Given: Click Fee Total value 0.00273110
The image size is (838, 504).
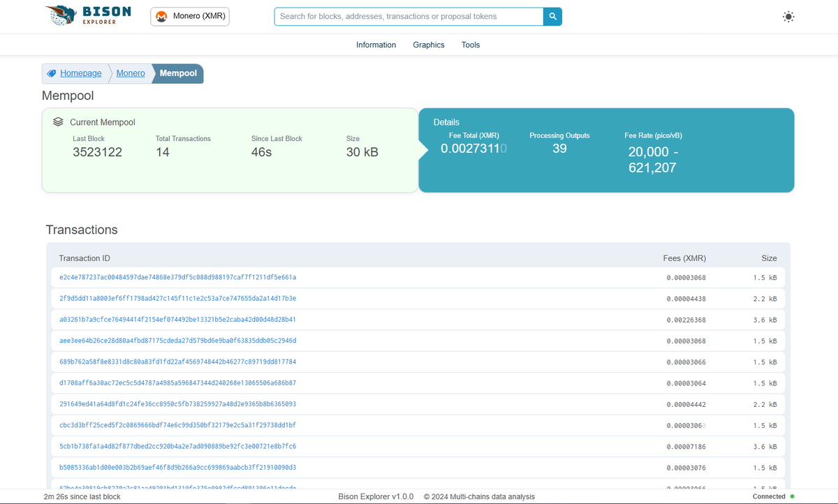Looking at the screenshot, I should click(474, 148).
